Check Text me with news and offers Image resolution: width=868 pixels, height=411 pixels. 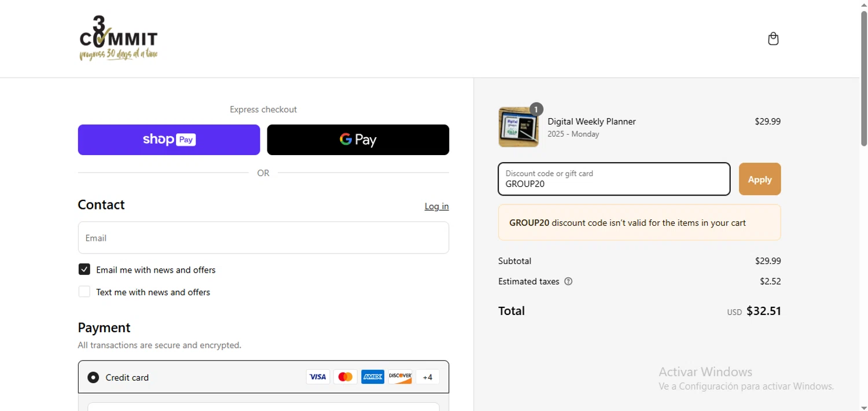pos(84,292)
